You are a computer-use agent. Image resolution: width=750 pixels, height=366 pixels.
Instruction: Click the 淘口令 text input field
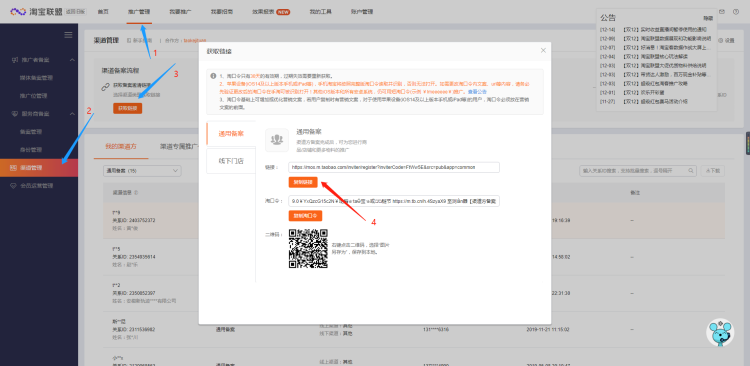click(x=394, y=201)
